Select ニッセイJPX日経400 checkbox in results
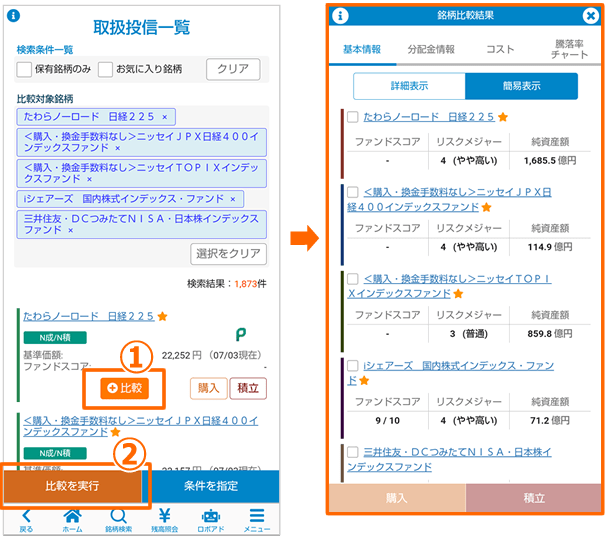Screen dimensions: 609x540 (x=352, y=192)
